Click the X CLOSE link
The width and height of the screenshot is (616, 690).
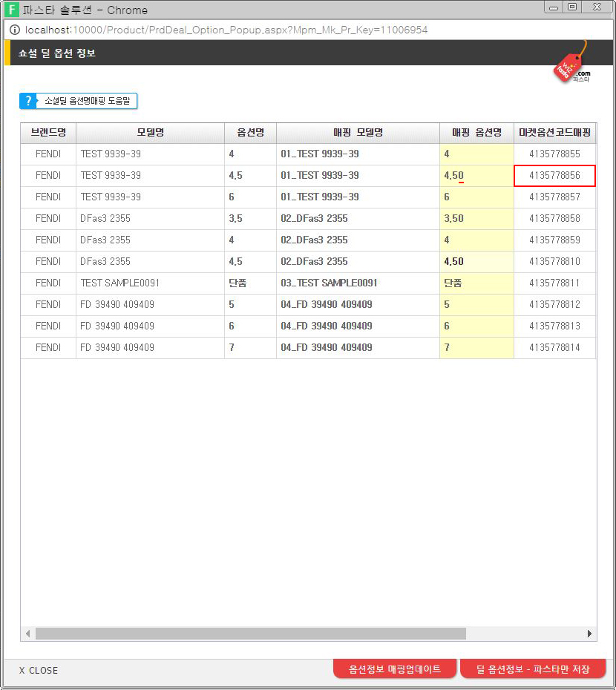pyautogui.click(x=39, y=670)
